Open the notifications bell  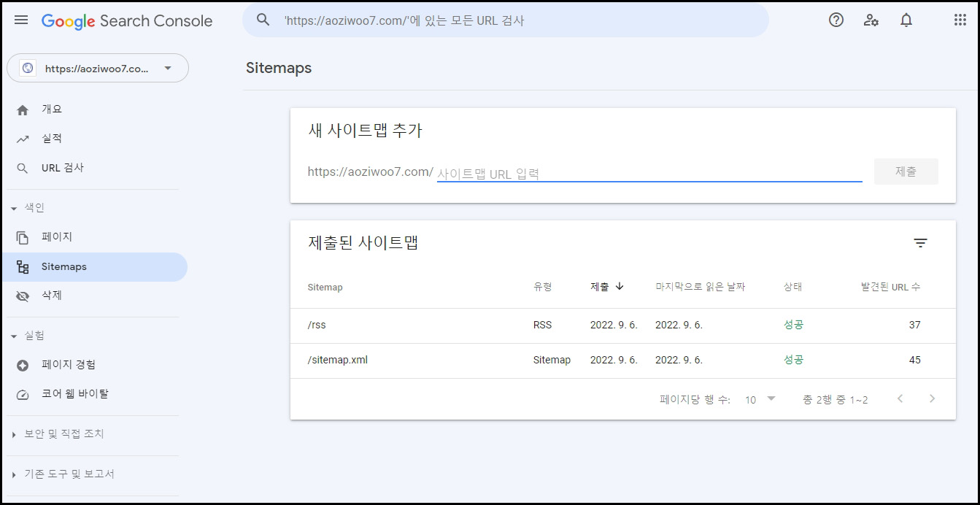906,20
